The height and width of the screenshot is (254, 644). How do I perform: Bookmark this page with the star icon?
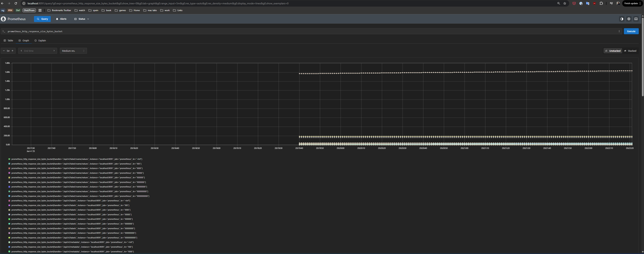(565, 4)
